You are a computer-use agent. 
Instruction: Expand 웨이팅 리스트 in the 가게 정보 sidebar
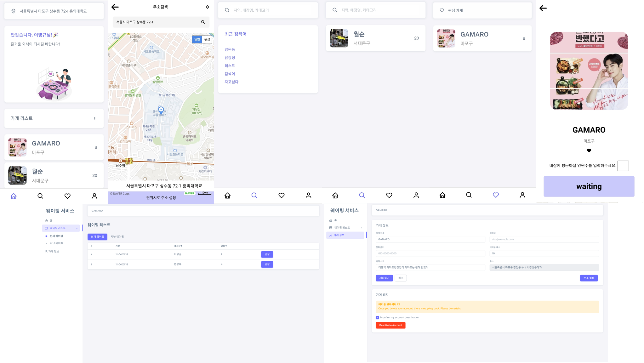click(362, 227)
